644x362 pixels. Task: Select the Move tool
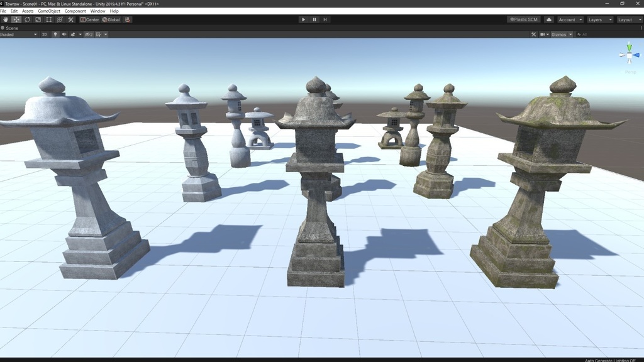point(16,19)
